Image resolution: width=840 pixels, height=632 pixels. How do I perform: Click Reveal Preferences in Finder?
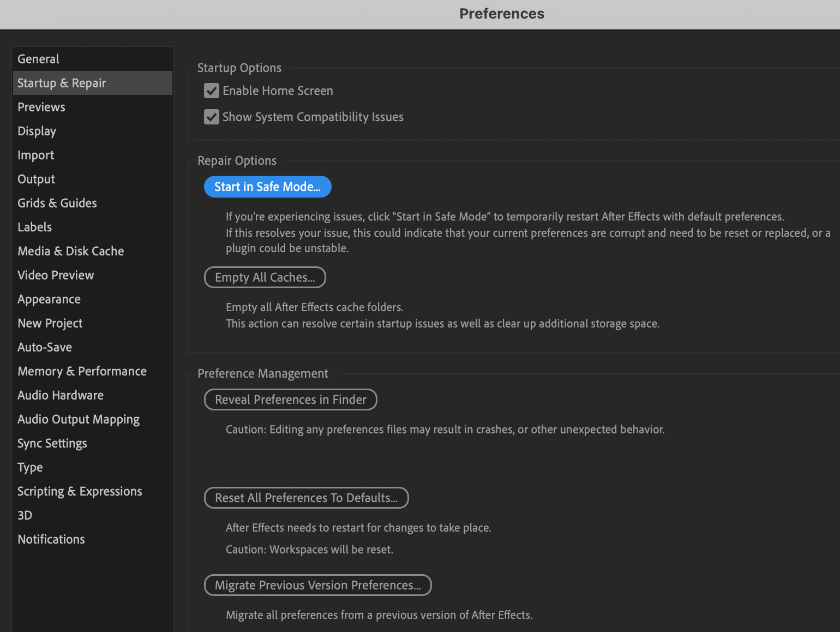[x=290, y=400]
